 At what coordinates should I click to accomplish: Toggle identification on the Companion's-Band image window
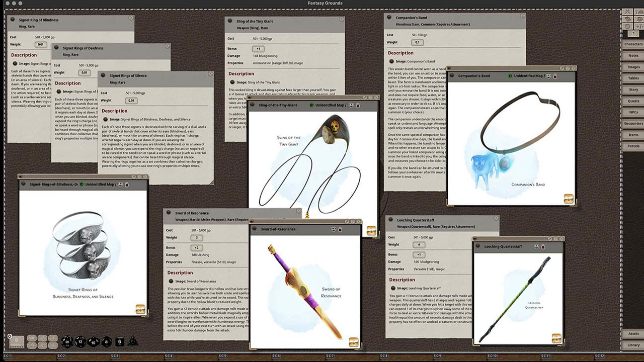[x=511, y=75]
